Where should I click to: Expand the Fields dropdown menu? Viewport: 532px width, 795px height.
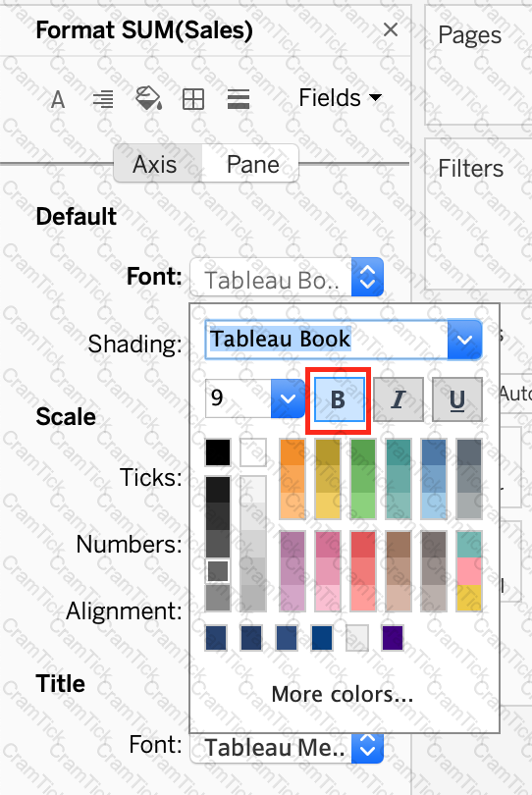(x=341, y=97)
